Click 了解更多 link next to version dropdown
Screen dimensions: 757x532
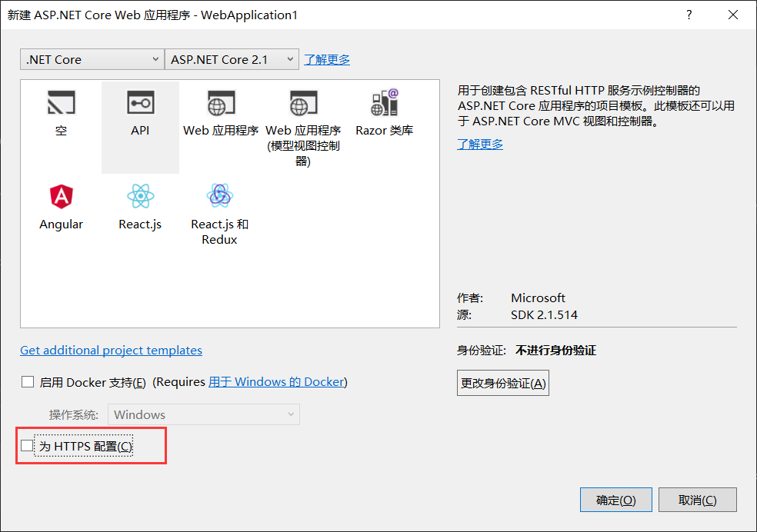point(327,60)
